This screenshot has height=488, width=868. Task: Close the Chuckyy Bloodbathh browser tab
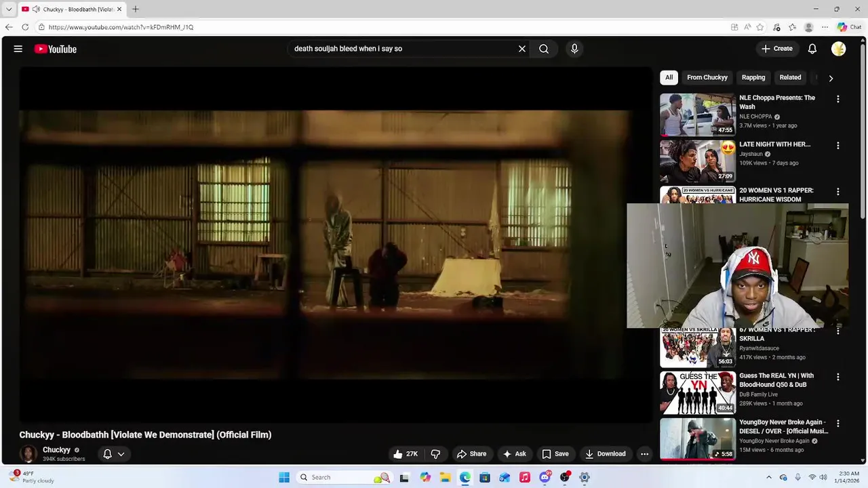119,9
